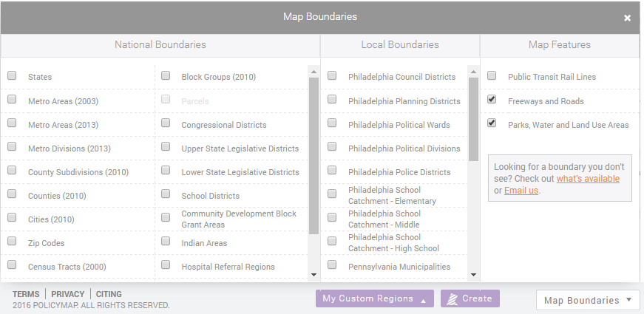Close the Map Boundaries dialog
The width and height of the screenshot is (644, 314).
point(627,18)
